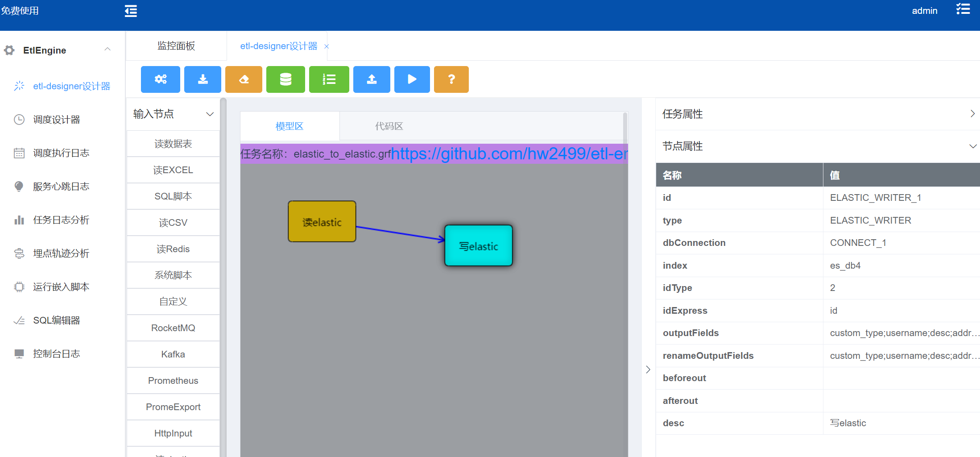Image resolution: width=980 pixels, height=457 pixels.
Task: Click the calendar icon beside 调度执行日志
Action: [19, 153]
